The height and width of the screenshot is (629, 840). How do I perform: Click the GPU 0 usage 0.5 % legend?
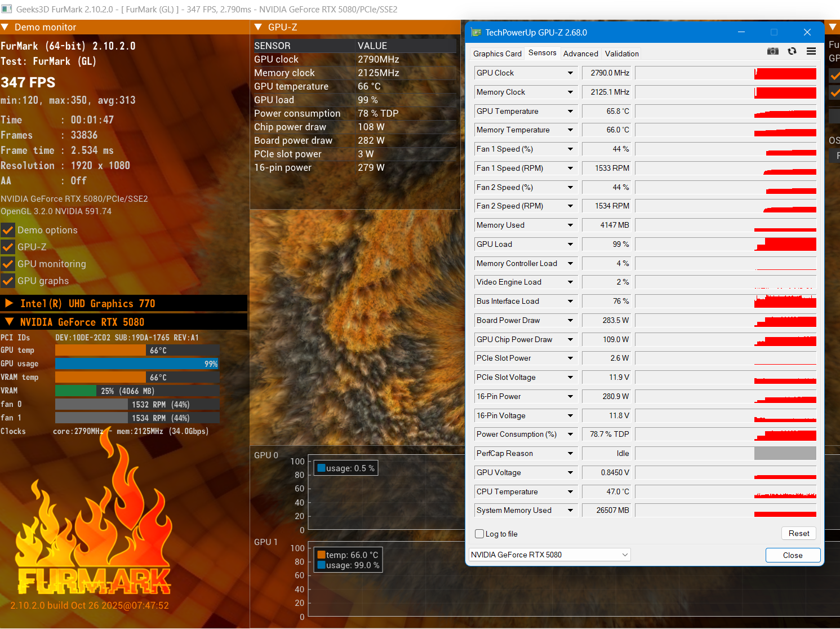click(x=346, y=468)
